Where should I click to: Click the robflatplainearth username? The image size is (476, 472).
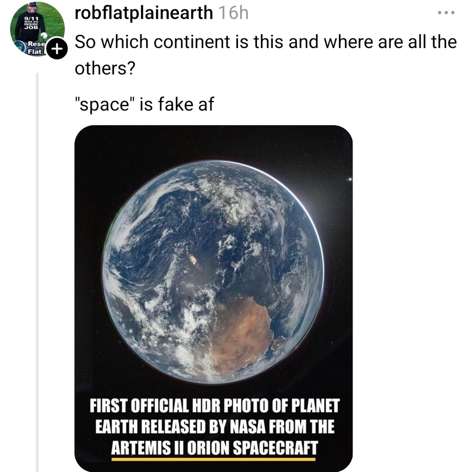pos(144,13)
